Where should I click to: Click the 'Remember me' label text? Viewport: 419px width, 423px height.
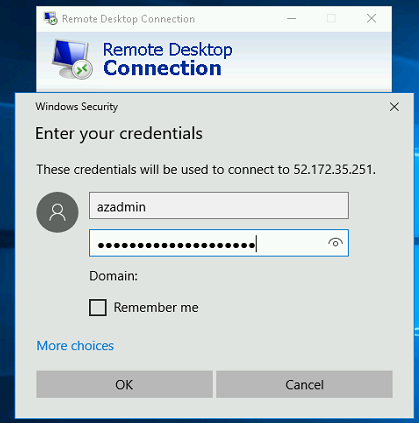coord(156,307)
